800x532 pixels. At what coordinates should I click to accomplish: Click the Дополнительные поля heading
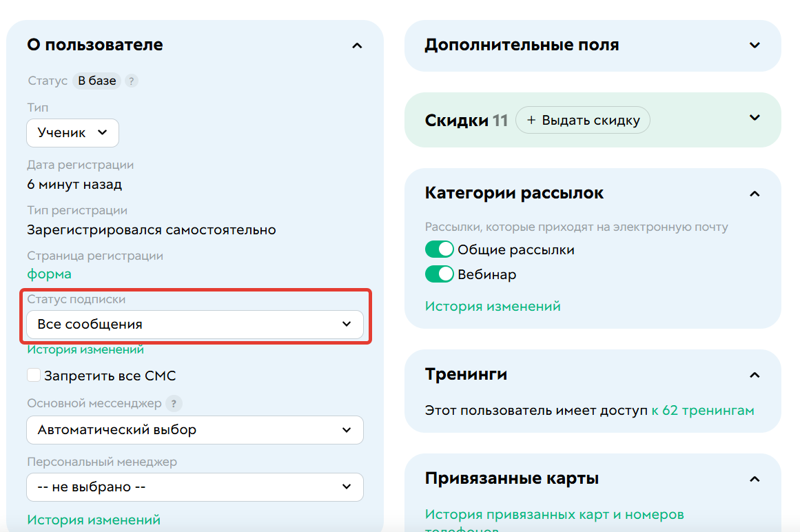(x=522, y=45)
